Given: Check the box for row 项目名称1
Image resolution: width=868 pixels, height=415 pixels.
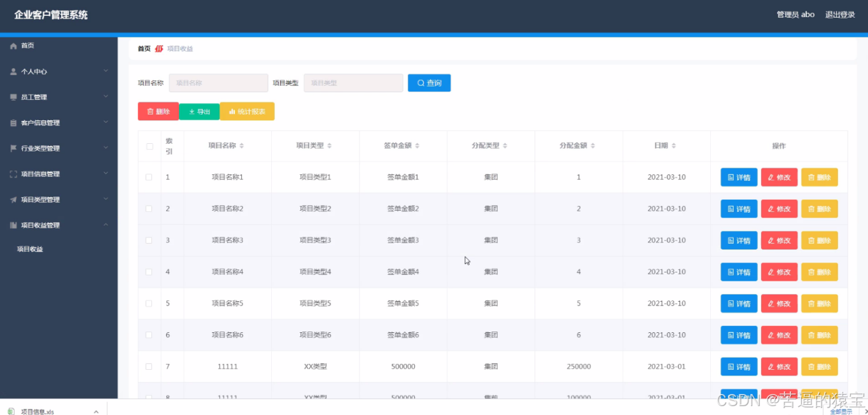Looking at the screenshot, I should (149, 177).
